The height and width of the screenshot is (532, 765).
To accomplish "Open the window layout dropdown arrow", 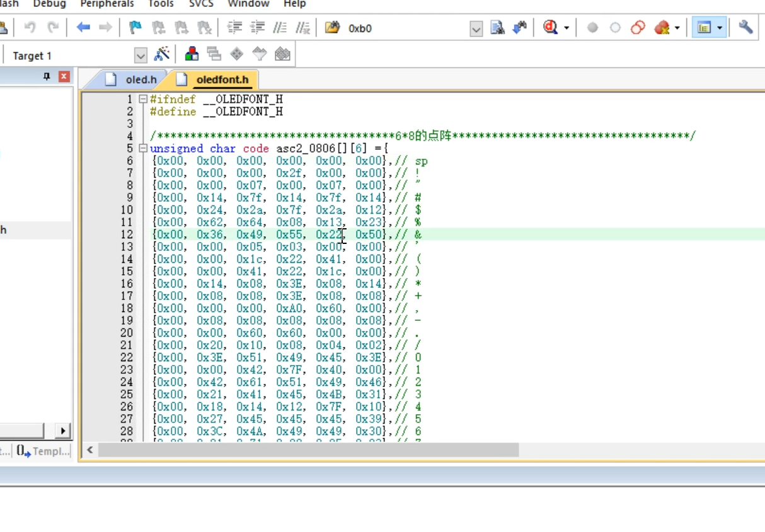I will (x=720, y=28).
